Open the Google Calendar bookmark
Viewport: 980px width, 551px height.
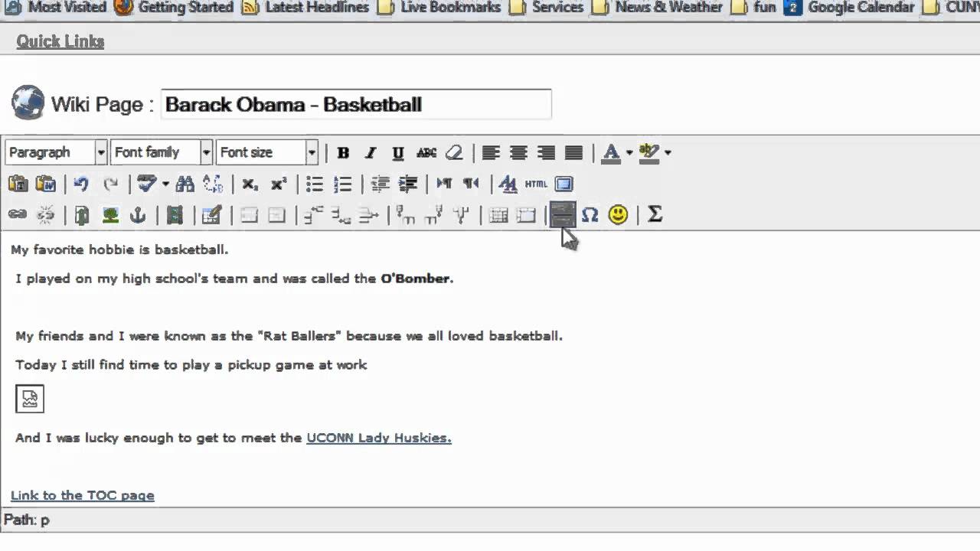point(849,8)
